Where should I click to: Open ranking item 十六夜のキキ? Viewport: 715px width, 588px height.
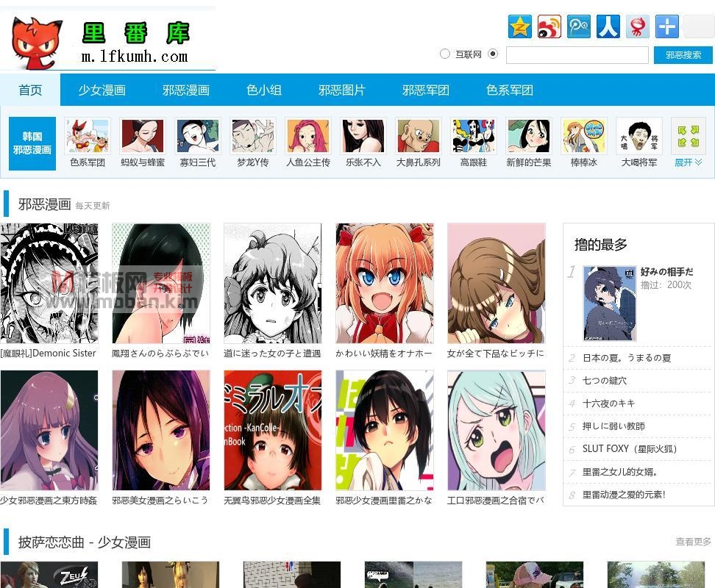click(x=608, y=404)
